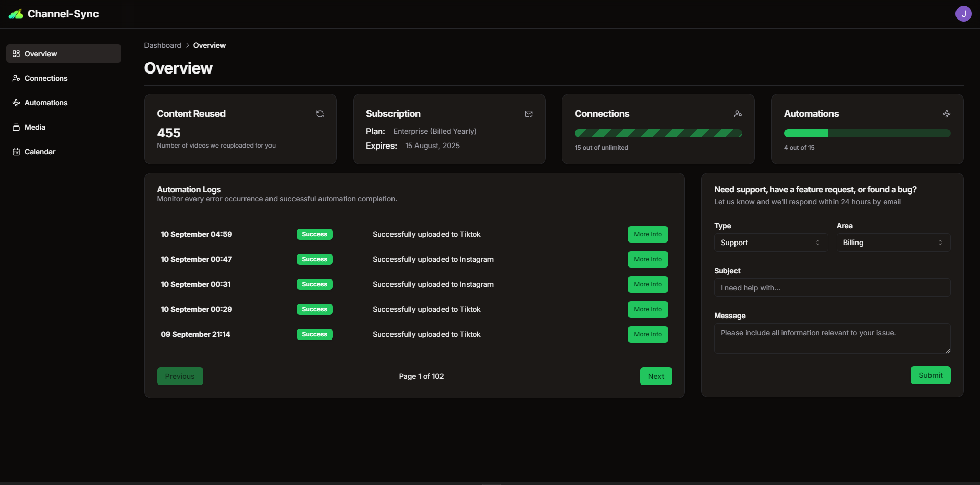Open the Type dropdown set to Support
The height and width of the screenshot is (485, 980).
point(771,243)
